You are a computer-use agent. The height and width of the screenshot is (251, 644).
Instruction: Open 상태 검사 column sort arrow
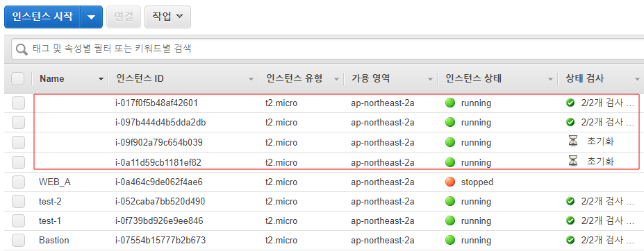(x=637, y=79)
